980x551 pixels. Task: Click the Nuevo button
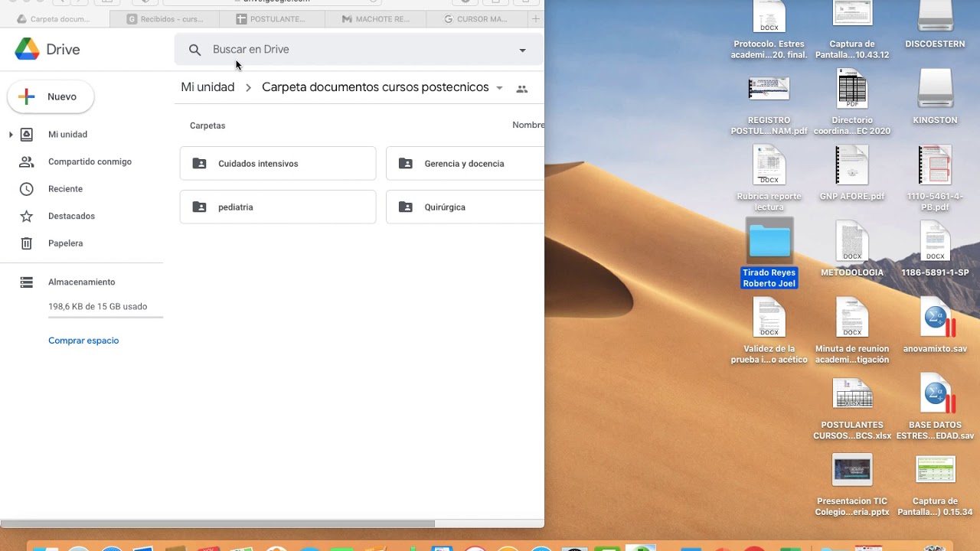pos(51,97)
